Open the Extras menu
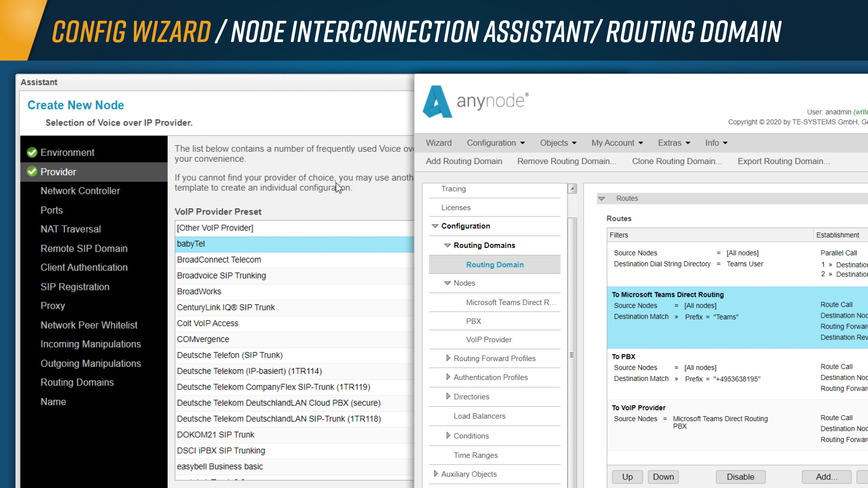 674,143
